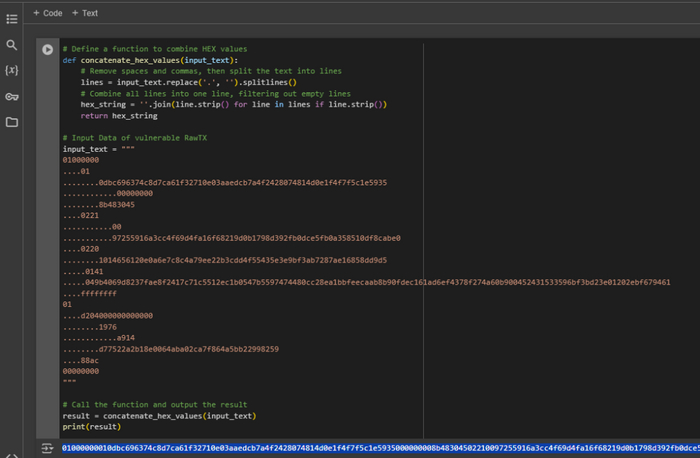
Task: Click the cell output options icon
Action: click(x=47, y=449)
